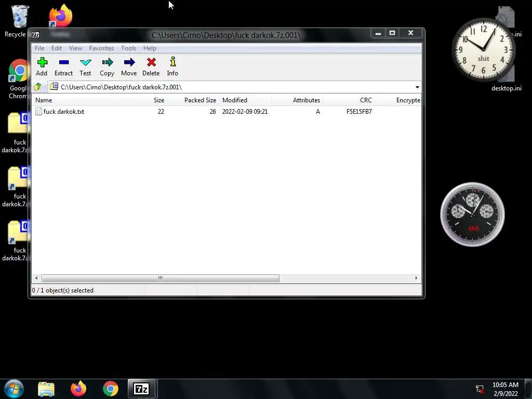The height and width of the screenshot is (399, 532).
Task: Sort by Encrypted column header
Action: 398,100
